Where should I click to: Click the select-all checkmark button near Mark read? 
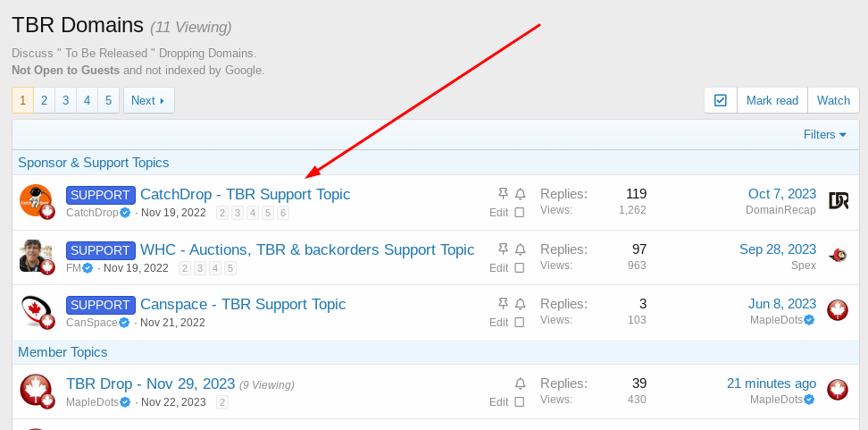coord(720,100)
